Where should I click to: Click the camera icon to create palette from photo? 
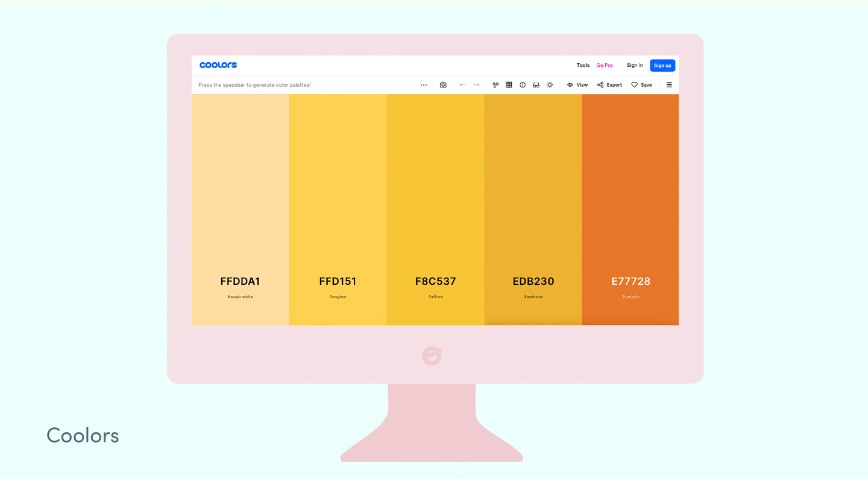click(x=443, y=85)
